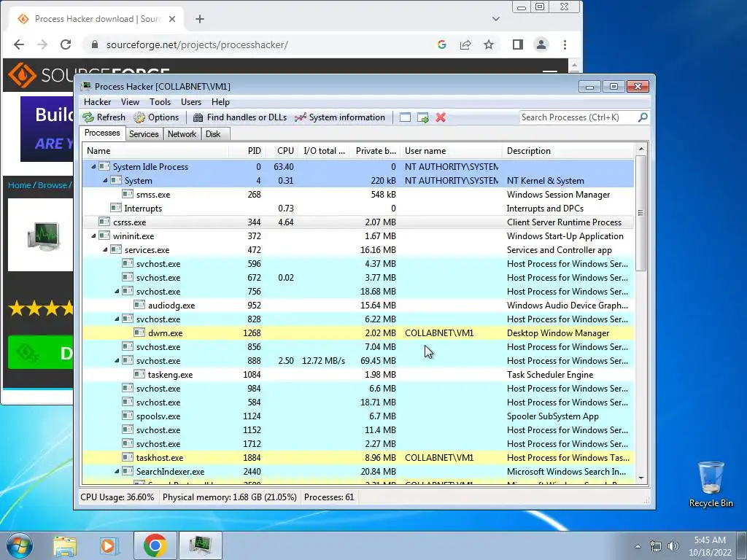Image resolution: width=747 pixels, height=560 pixels.
Task: Go back in Chrome
Action: pyautogui.click(x=18, y=44)
